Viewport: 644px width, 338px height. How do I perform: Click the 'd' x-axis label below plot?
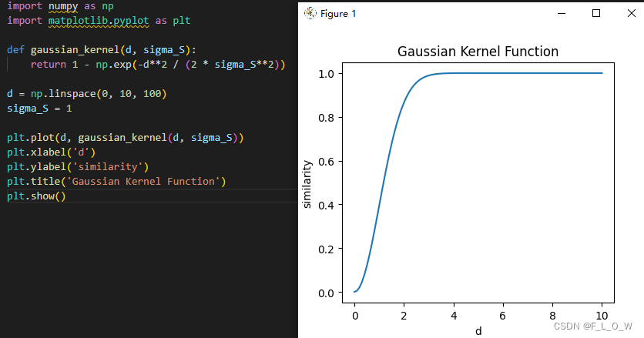(x=478, y=331)
